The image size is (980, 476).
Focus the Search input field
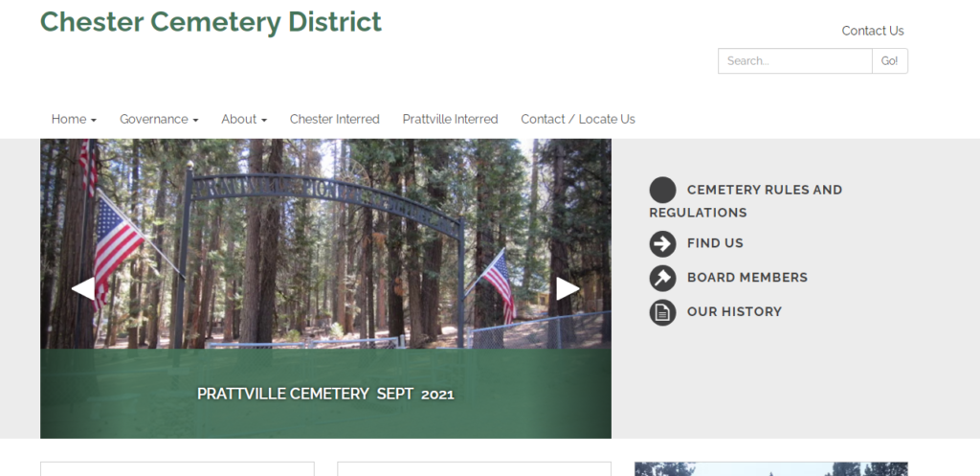(795, 60)
